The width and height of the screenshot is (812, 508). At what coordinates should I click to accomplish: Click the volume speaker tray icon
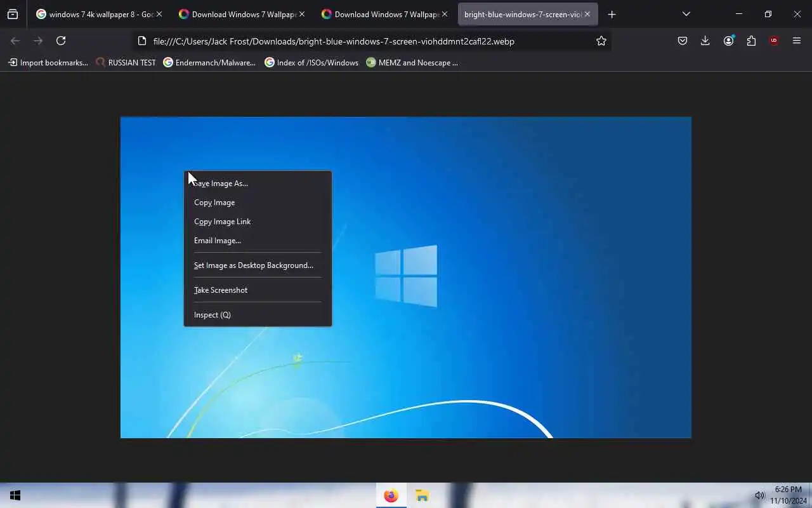coord(759,495)
